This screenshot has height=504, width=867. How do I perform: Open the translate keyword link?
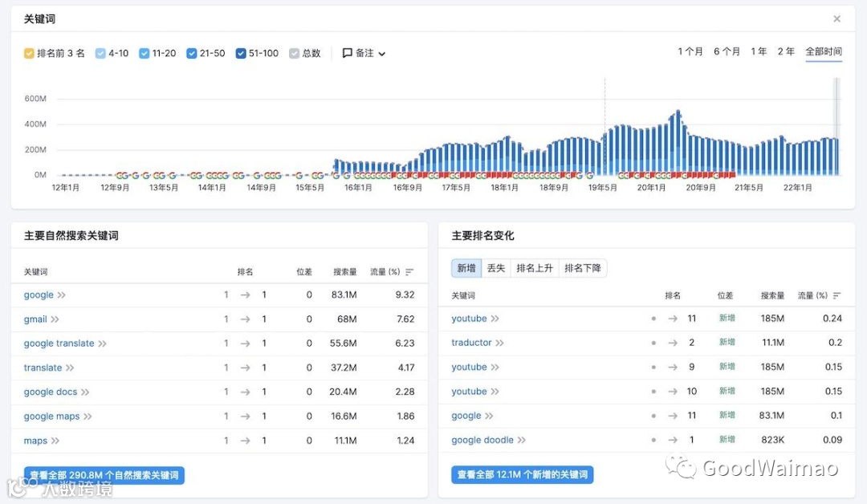(x=43, y=368)
